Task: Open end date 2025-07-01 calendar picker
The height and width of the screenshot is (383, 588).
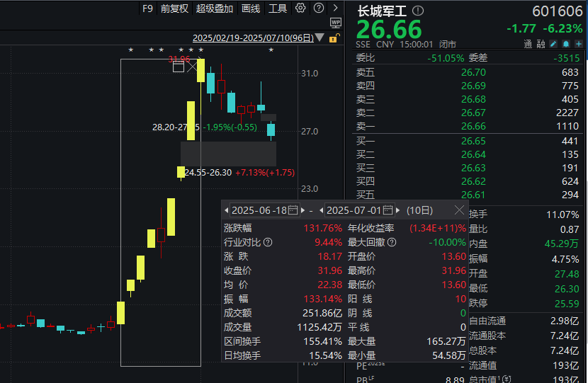Action: tap(388, 210)
